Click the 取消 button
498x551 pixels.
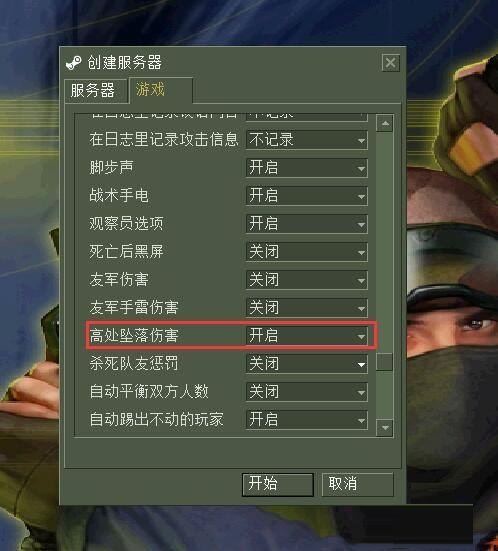click(357, 484)
